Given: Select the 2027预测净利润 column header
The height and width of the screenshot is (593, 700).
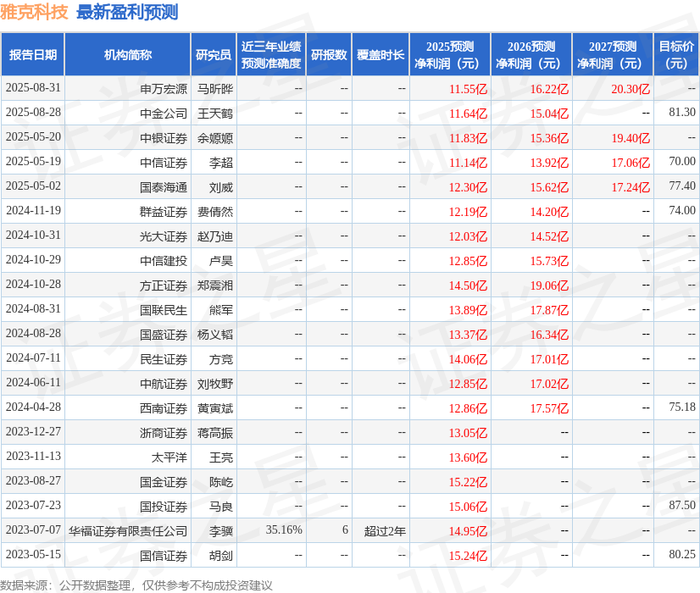Looking at the screenshot, I should coord(613,54).
